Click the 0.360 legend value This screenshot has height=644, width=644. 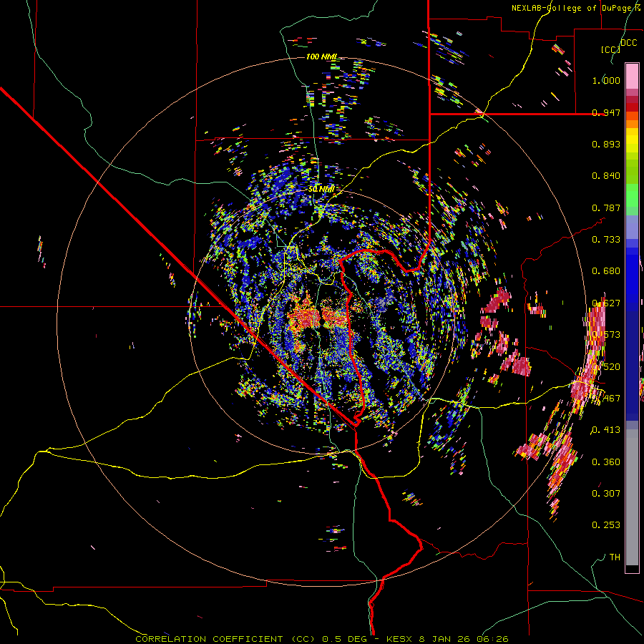click(x=606, y=462)
